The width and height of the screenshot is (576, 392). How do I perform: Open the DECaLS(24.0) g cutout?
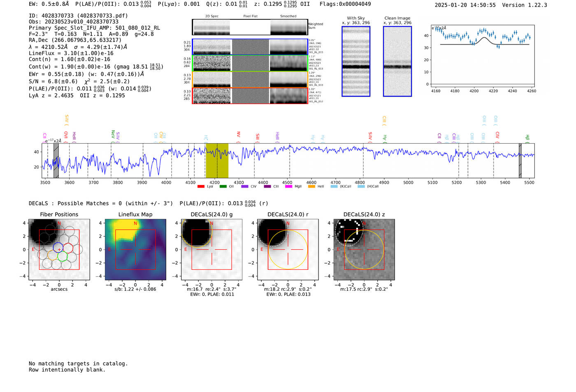point(212,250)
